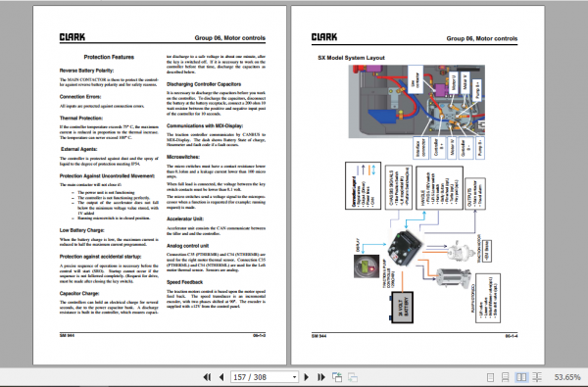This screenshot has height=387, width=588.
Task: Click the SM 944 footer on the left page
Action: (x=67, y=336)
